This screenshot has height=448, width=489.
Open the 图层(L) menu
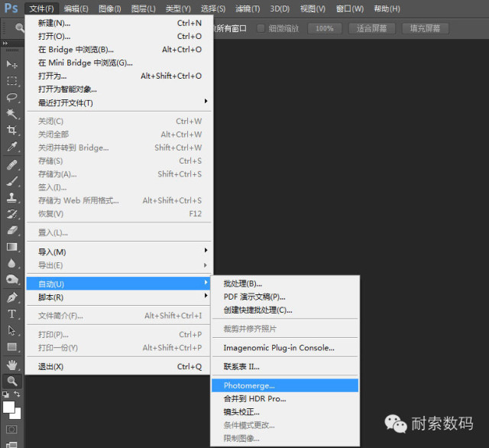pos(144,8)
